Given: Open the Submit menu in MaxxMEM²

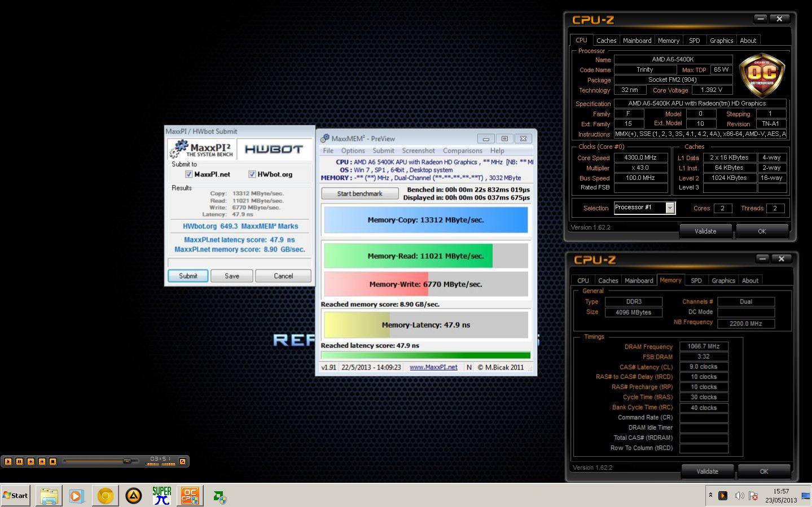Looking at the screenshot, I should pos(383,151).
